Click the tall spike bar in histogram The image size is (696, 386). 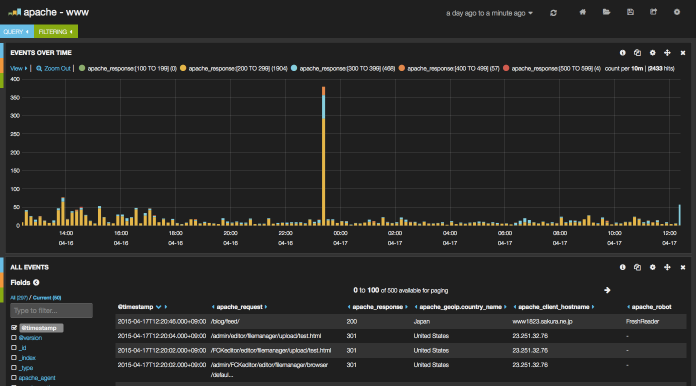pyautogui.click(x=324, y=156)
